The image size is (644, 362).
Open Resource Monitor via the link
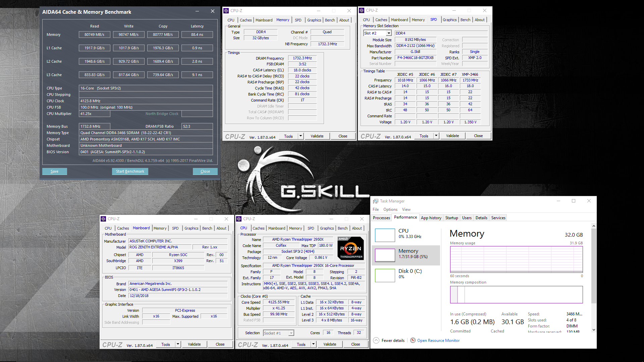pyautogui.click(x=438, y=340)
